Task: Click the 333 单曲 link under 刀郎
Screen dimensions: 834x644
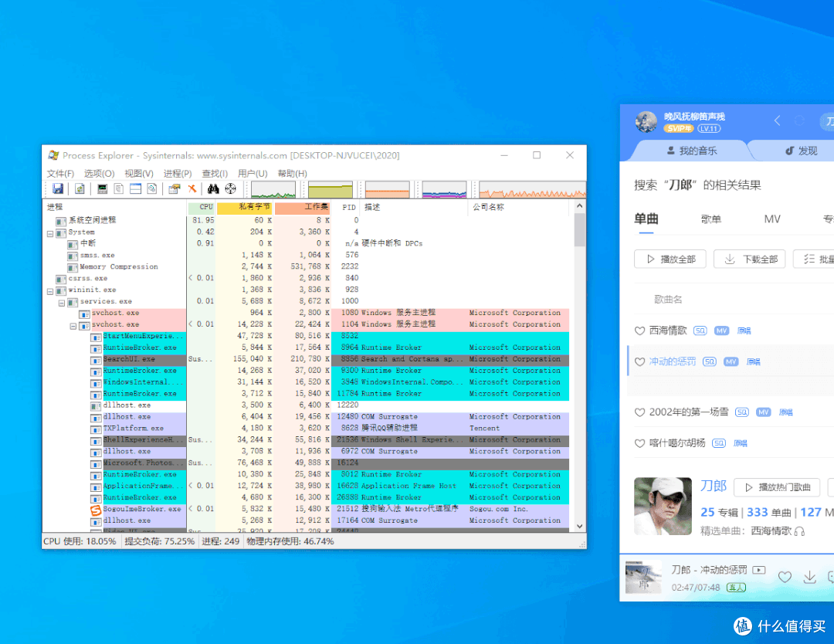Action: click(769, 513)
